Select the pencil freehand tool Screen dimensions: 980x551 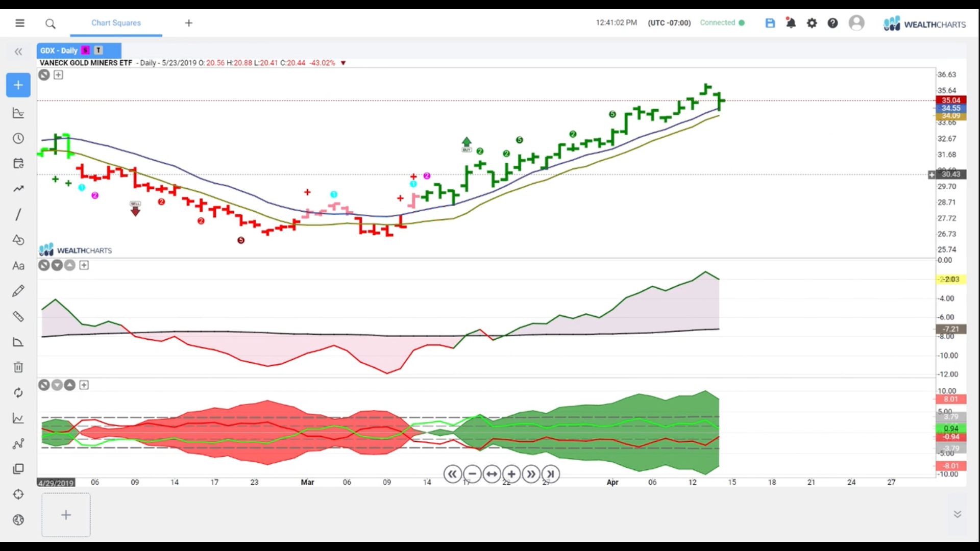[x=18, y=291]
